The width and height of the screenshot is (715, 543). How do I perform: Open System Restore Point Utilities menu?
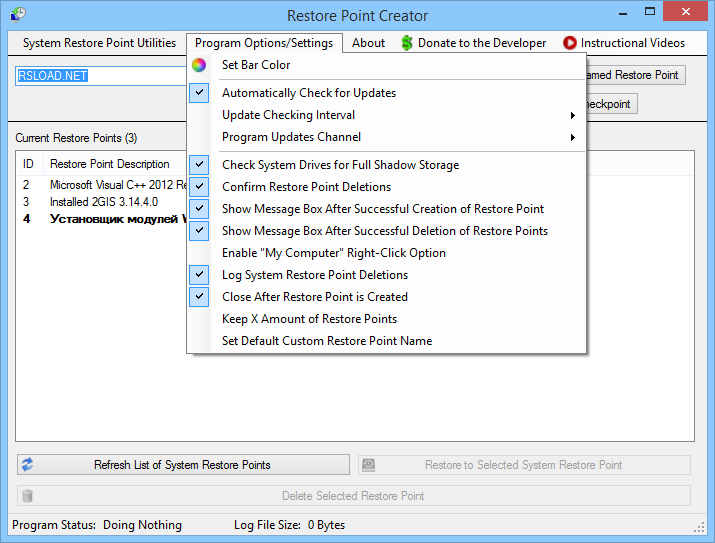(99, 43)
